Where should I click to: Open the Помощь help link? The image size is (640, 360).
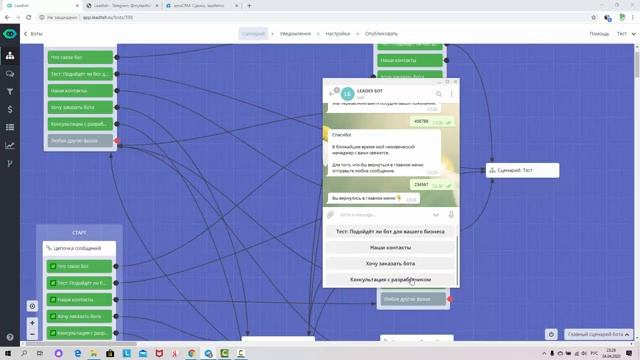coord(599,34)
